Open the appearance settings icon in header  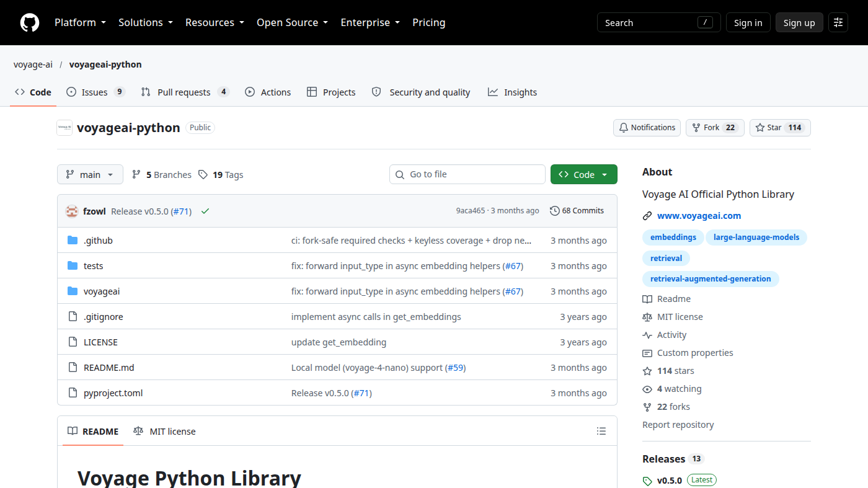pos(838,22)
